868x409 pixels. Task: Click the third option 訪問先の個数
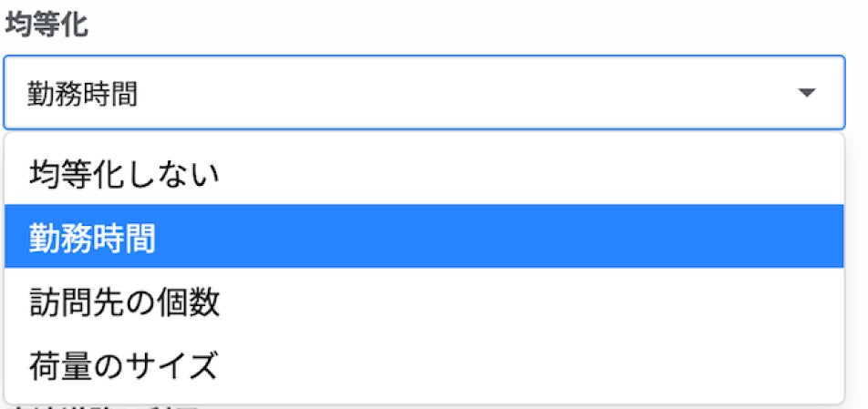[124, 302]
